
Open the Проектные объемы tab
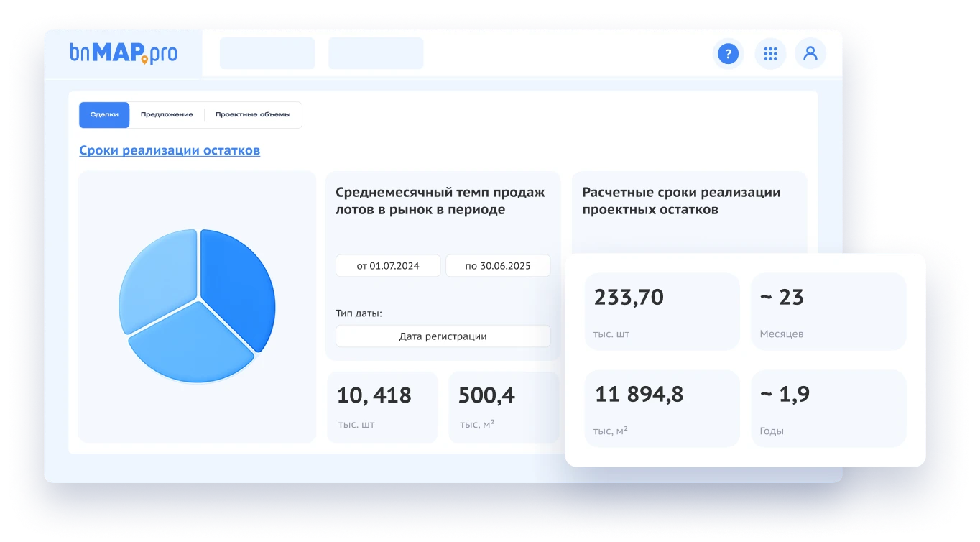[x=251, y=114]
